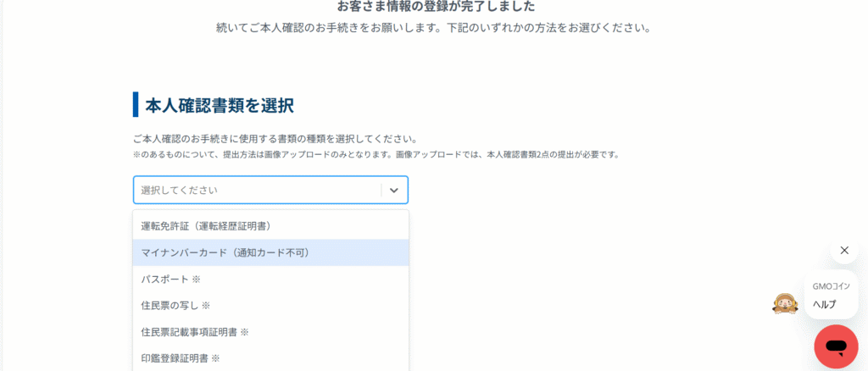
Task: Click the お客さま情報の登録が完了しました title
Action: pos(436,7)
